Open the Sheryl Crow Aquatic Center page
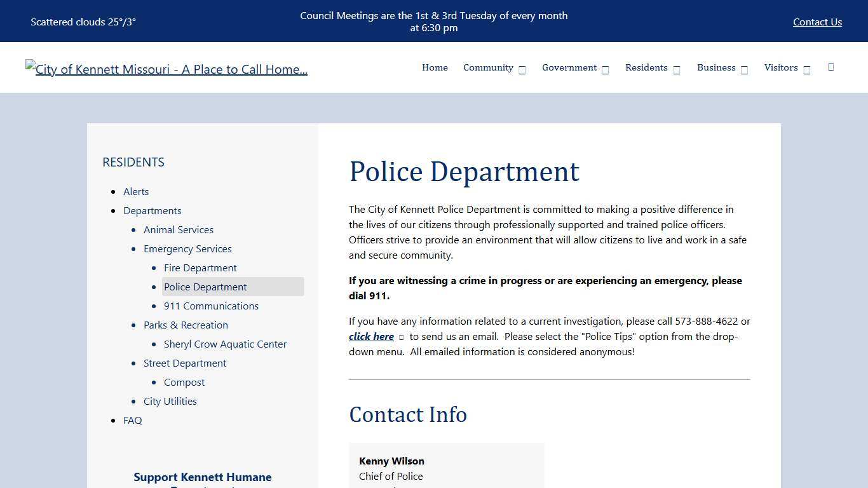 (225, 344)
